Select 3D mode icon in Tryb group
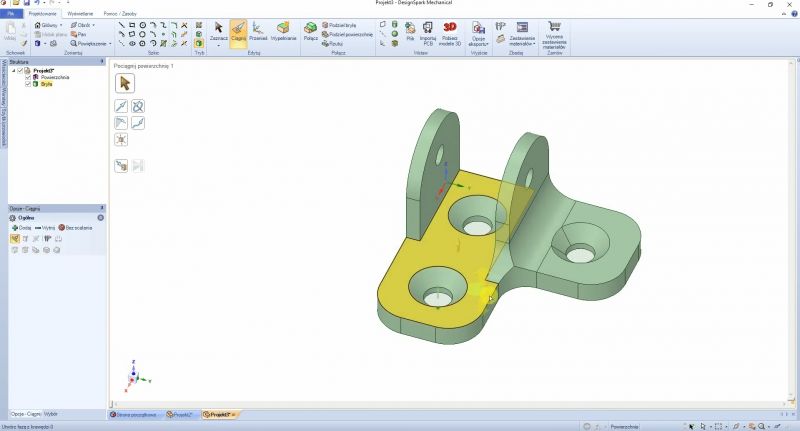Image resolution: width=800 pixels, height=431 pixels. 199,43
